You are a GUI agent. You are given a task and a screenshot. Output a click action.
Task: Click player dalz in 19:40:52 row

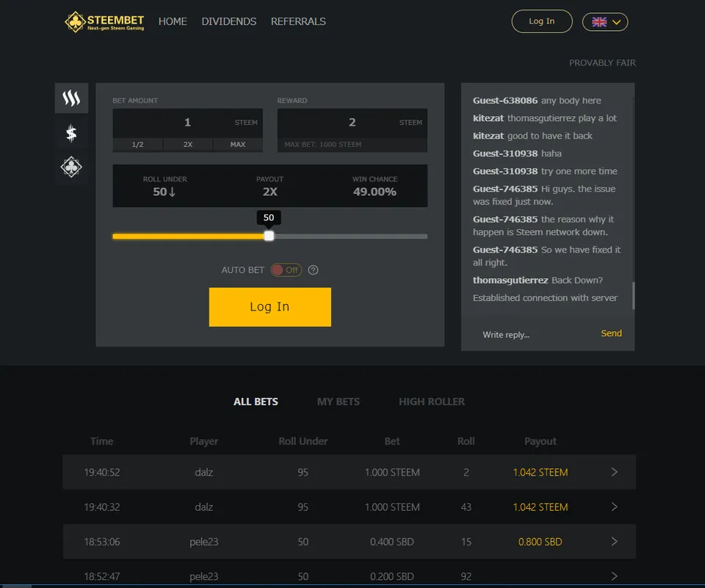point(203,472)
